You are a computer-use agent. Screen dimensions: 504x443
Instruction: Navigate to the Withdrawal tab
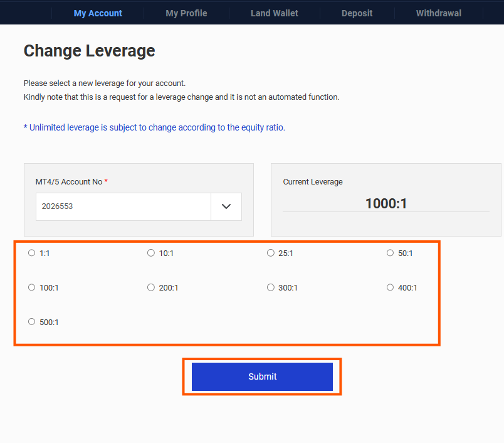click(438, 13)
